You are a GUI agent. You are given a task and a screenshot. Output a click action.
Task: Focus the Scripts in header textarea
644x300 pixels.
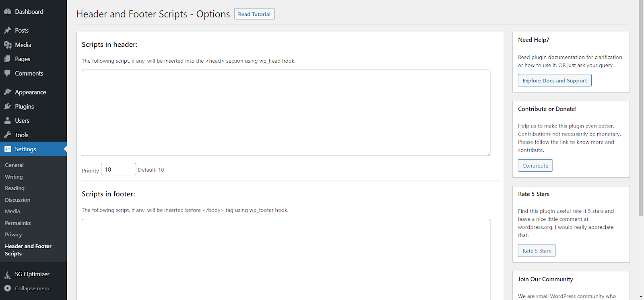(x=286, y=113)
